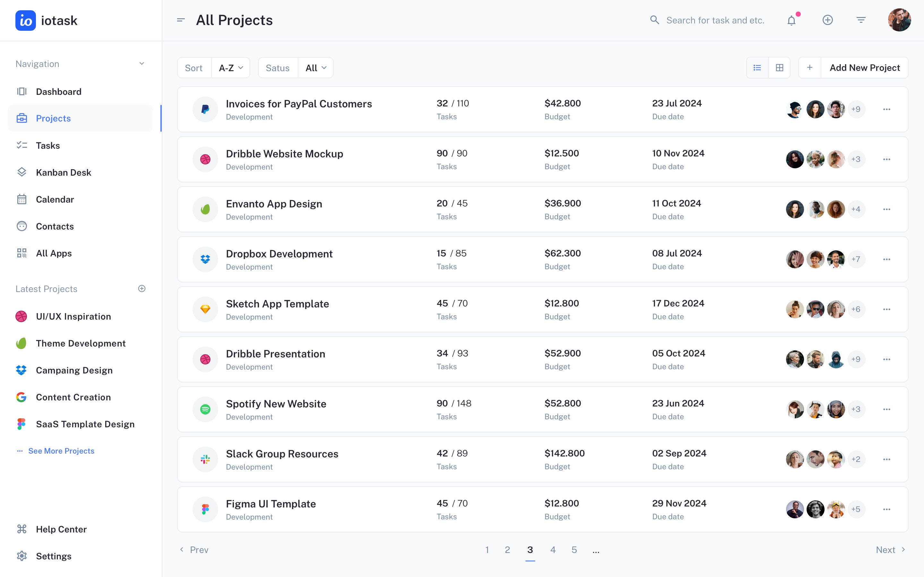Screen dimensions: 924x577
Task: Click the circled plus icon in header
Action: 827,20
